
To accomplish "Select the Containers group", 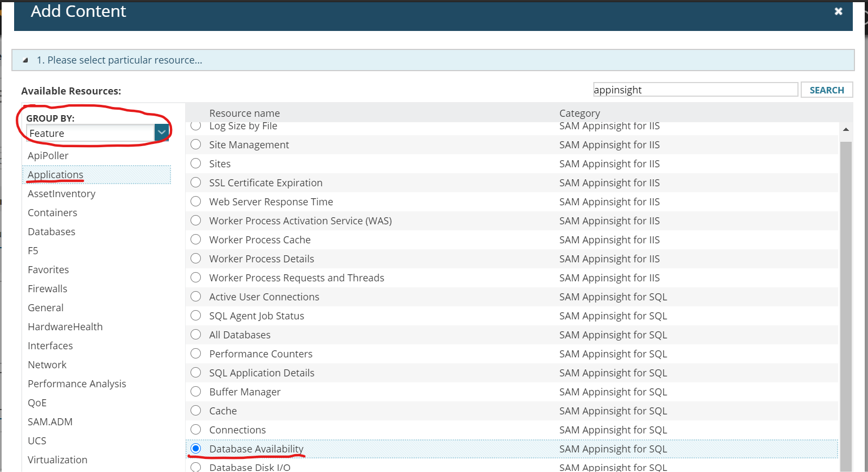I will (x=52, y=213).
